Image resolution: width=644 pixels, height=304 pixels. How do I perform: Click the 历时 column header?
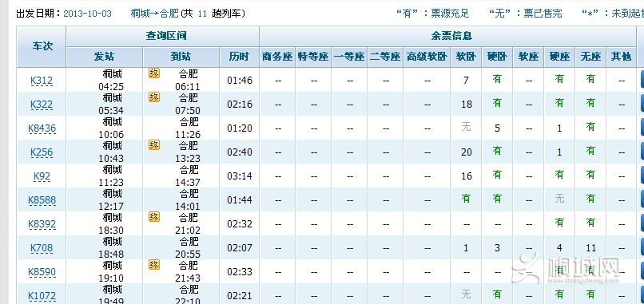pos(239,57)
